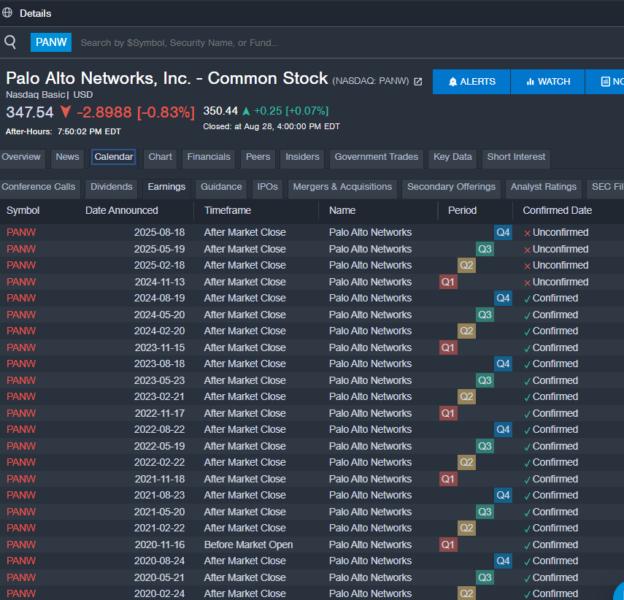Screen dimensions: 624x600
Task: Switch to the IPOs sub-tab
Action: (267, 187)
